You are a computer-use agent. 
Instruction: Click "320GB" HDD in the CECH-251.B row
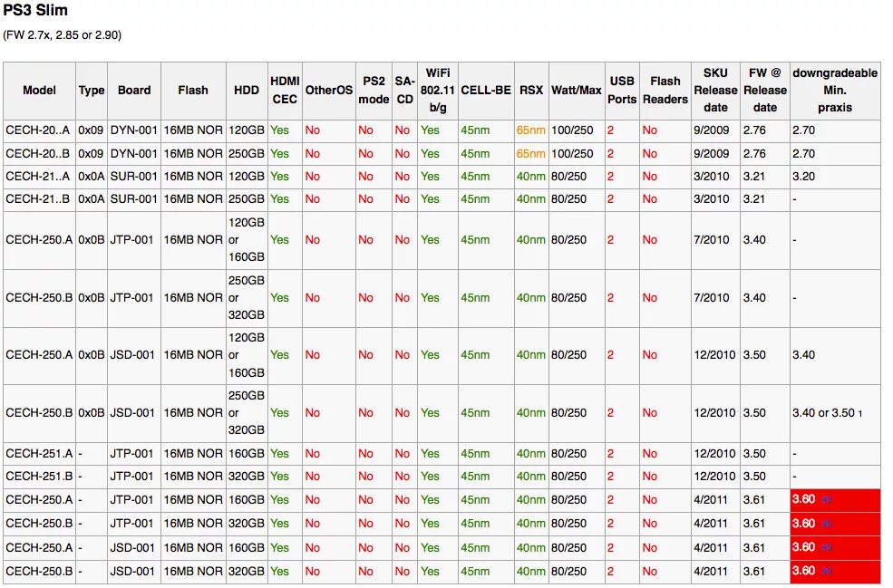(x=247, y=477)
